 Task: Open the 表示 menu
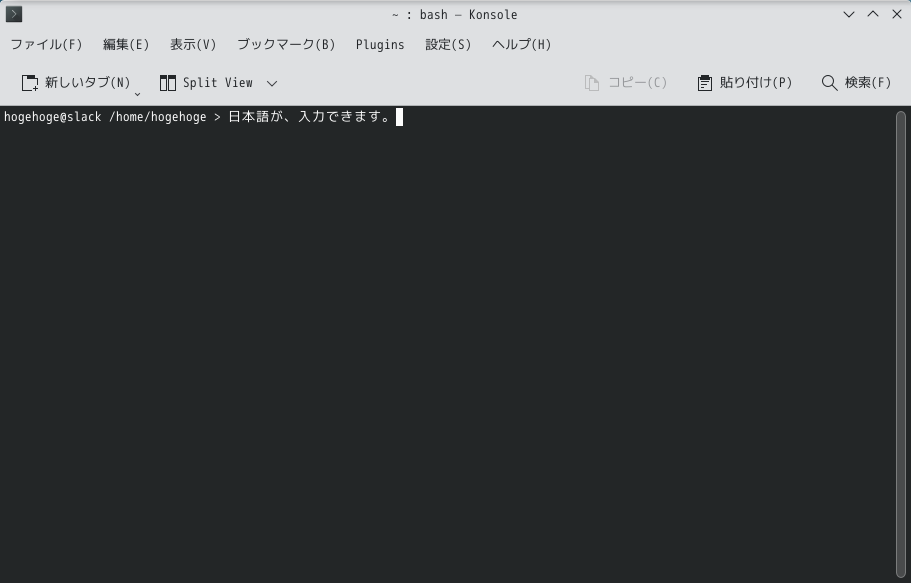192,44
